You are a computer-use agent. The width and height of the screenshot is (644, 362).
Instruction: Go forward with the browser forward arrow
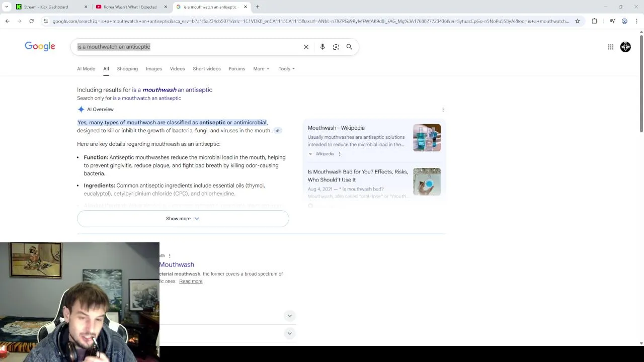pyautogui.click(x=20, y=21)
